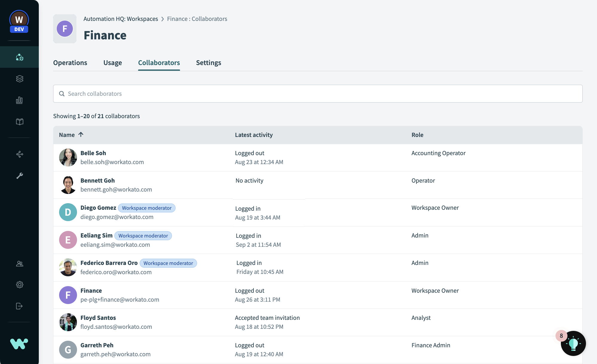Open the Settings tab
Viewport: 597px width, 364px height.
pyautogui.click(x=208, y=63)
